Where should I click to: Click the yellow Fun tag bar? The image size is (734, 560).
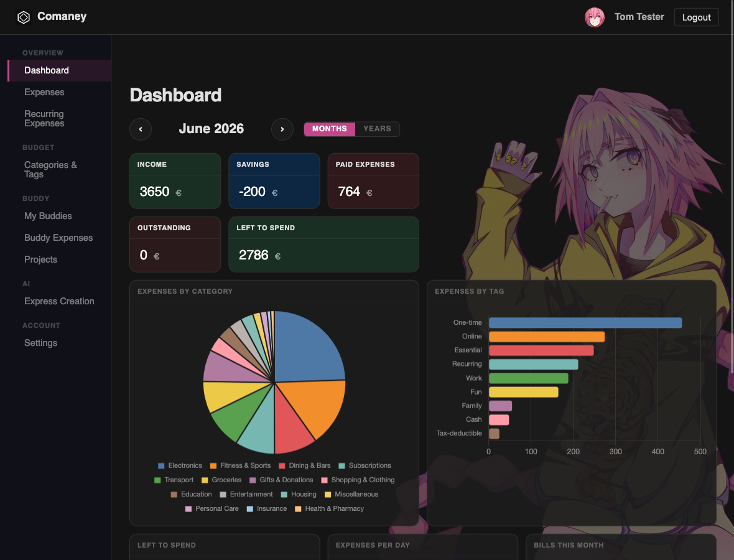tap(523, 392)
